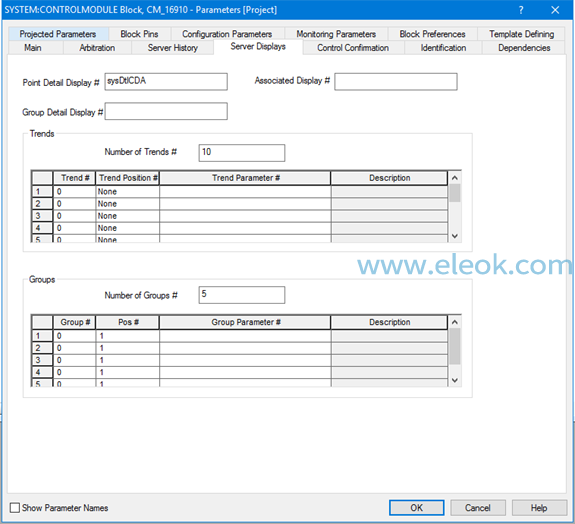Select Trend Position cell of row 3
This screenshot has width=575, height=524.
click(x=127, y=216)
